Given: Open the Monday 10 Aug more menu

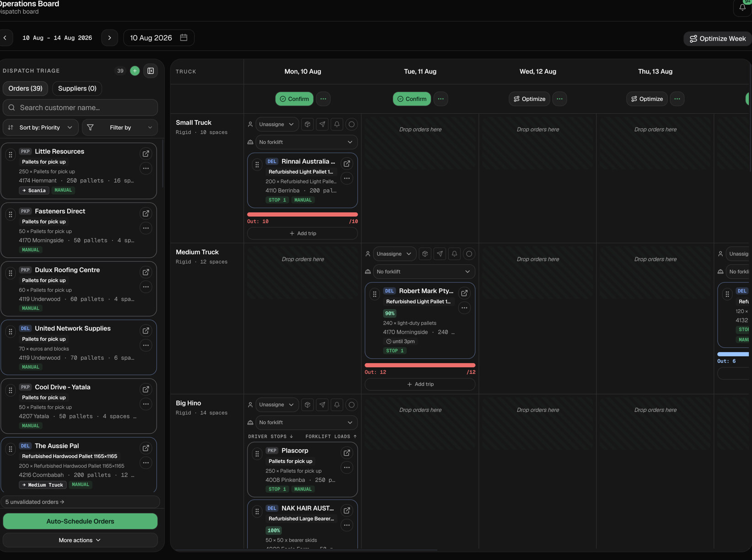Looking at the screenshot, I should [x=323, y=99].
